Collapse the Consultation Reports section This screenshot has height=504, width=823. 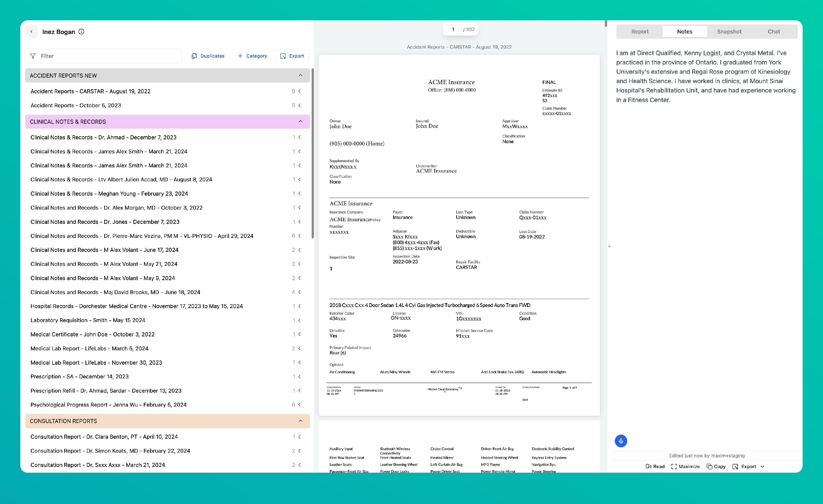300,421
